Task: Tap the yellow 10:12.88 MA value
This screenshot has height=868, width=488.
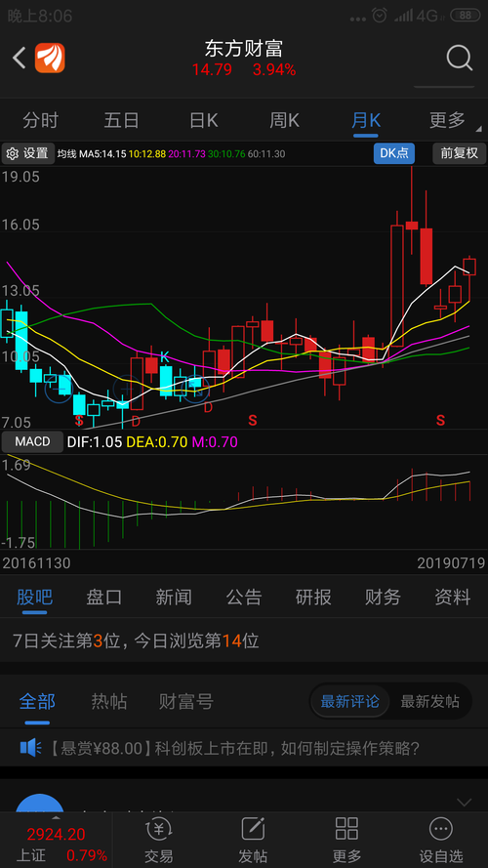Action: [x=147, y=154]
